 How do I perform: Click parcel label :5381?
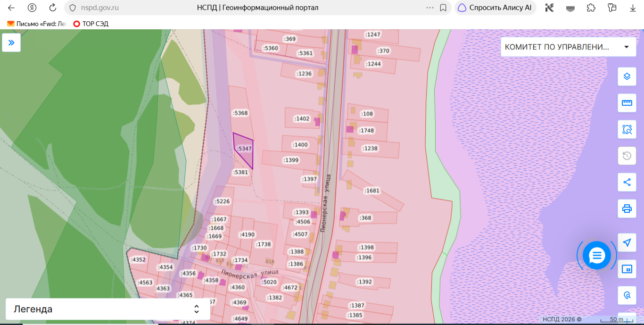240,173
